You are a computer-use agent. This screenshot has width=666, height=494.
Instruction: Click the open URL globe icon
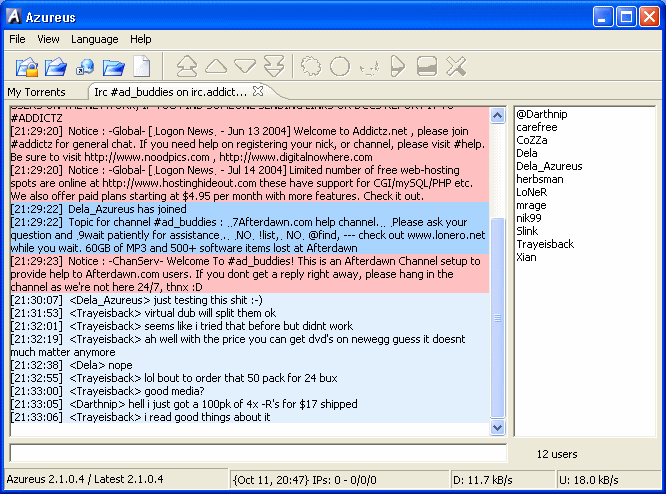point(85,67)
